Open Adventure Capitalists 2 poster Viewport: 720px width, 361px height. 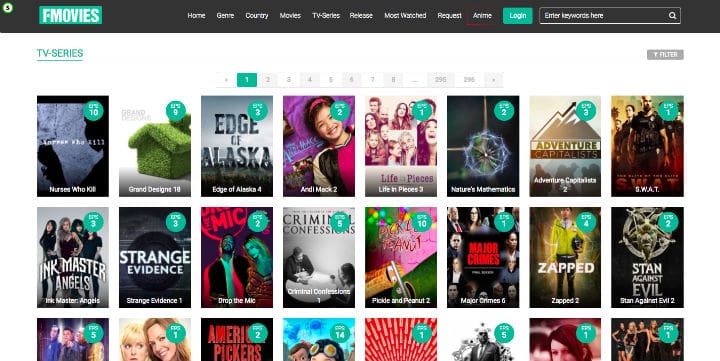coord(565,146)
